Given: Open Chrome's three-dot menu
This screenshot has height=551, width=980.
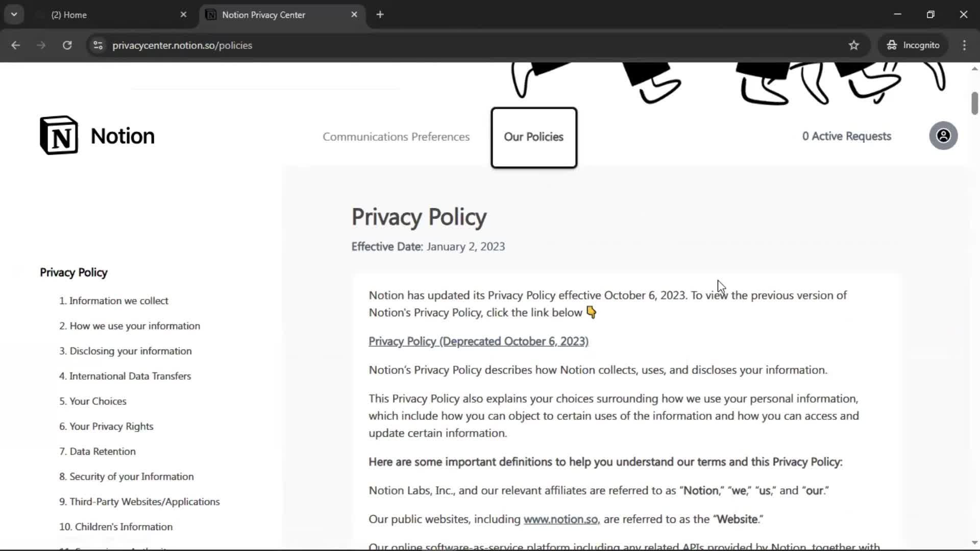Looking at the screenshot, I should (x=964, y=45).
